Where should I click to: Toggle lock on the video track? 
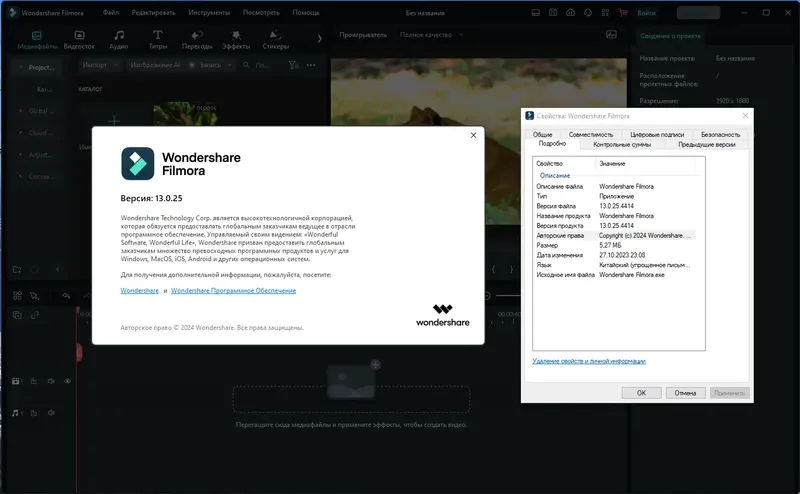click(x=34, y=381)
